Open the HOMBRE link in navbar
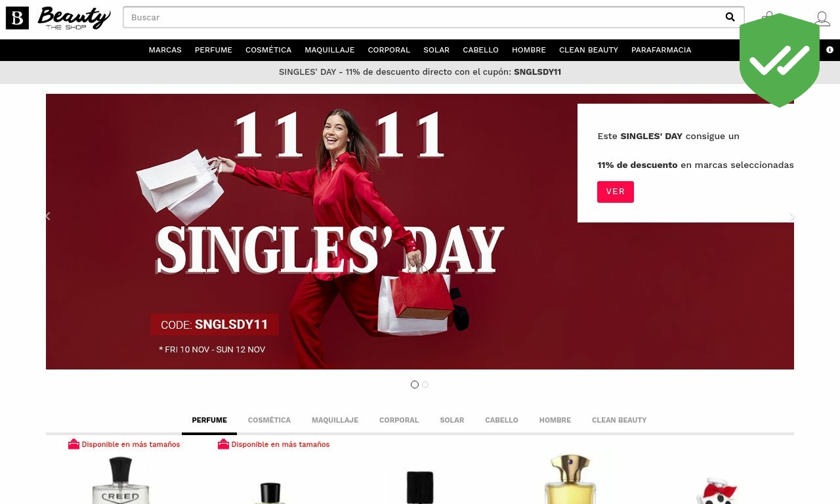The height and width of the screenshot is (504, 840). tap(529, 50)
